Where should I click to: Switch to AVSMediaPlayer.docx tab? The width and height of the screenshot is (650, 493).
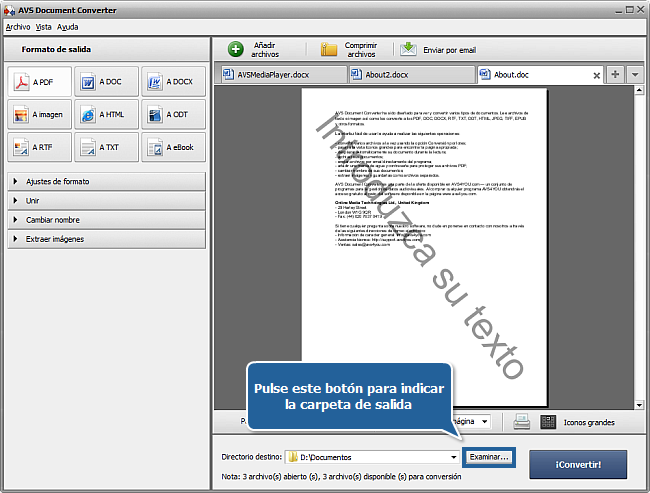284,75
